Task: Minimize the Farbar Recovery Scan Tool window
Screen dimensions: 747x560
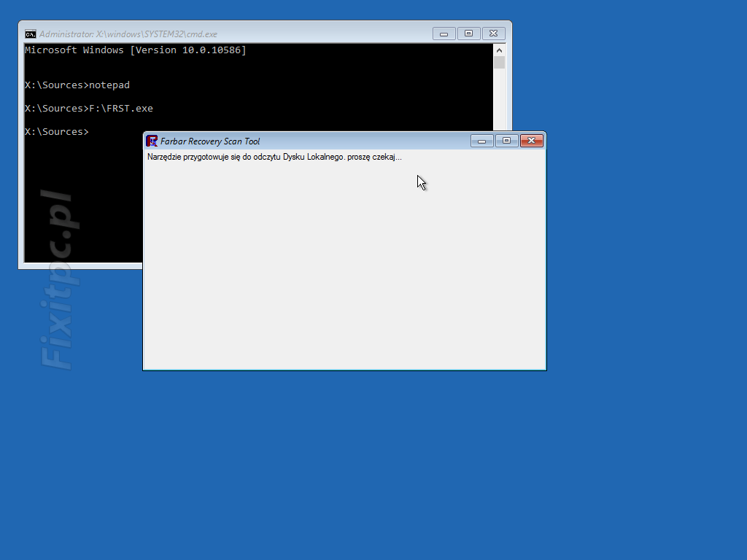Action: [x=481, y=141]
